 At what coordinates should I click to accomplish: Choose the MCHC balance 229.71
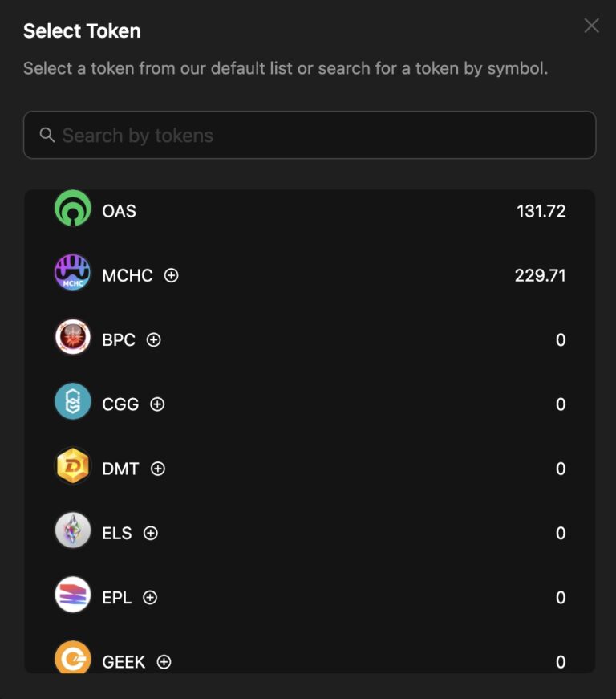[x=540, y=276]
